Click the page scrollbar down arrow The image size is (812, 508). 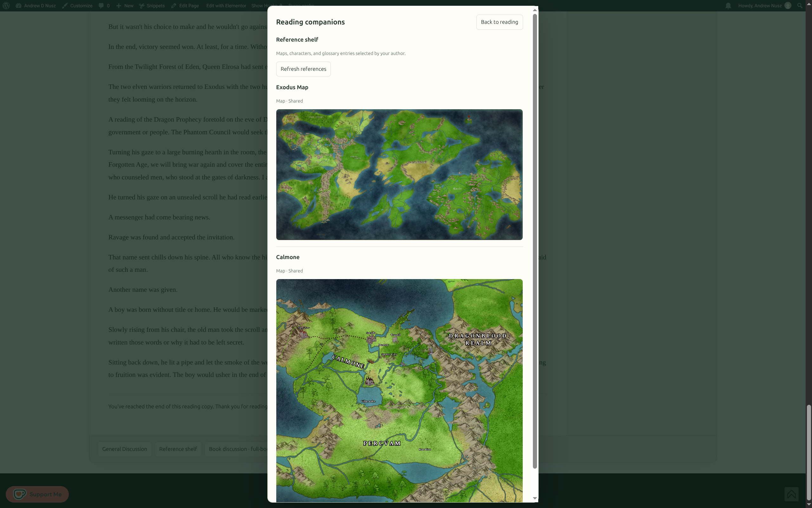click(x=809, y=505)
